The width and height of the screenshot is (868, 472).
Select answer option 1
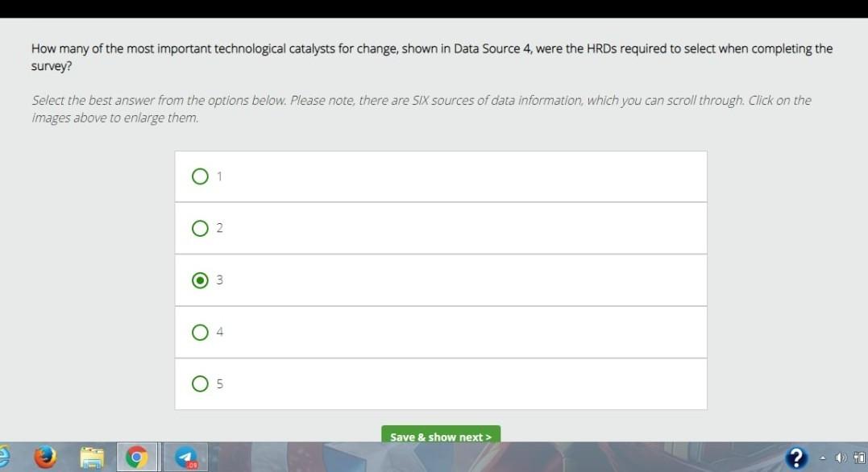pyautogui.click(x=200, y=176)
